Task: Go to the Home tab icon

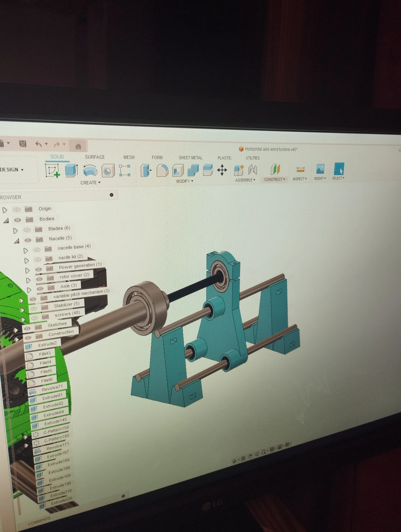Action: (78, 146)
